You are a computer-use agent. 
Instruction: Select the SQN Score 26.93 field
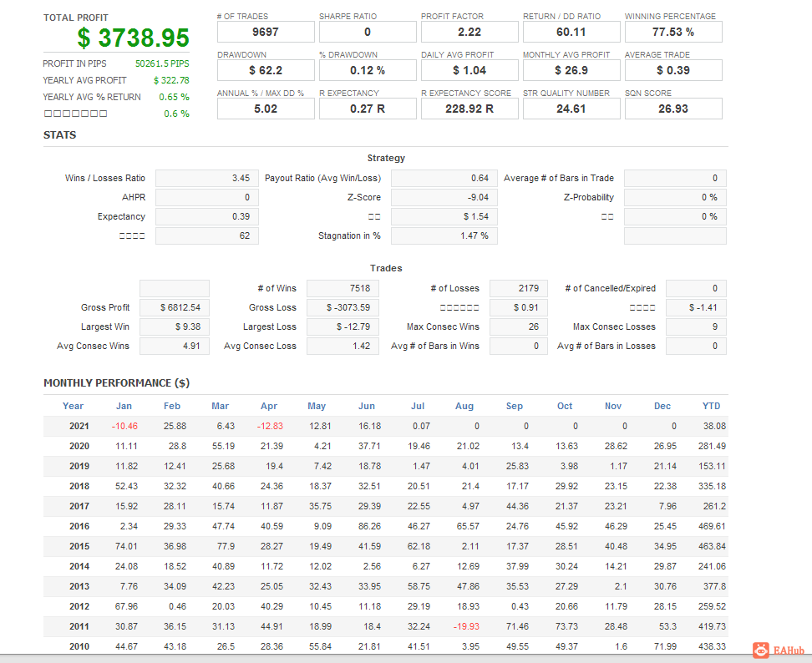(x=673, y=109)
